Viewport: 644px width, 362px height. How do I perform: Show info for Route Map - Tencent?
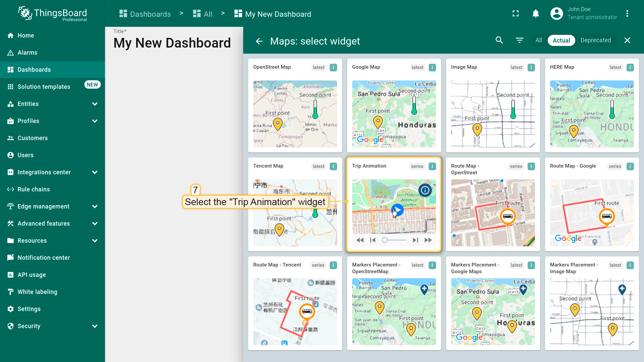click(333, 265)
